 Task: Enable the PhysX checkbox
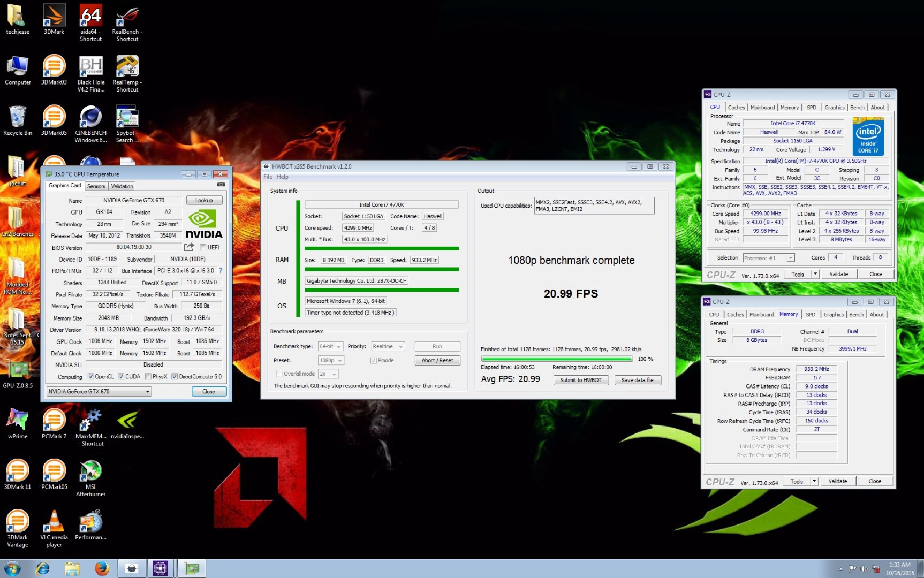[x=148, y=377]
